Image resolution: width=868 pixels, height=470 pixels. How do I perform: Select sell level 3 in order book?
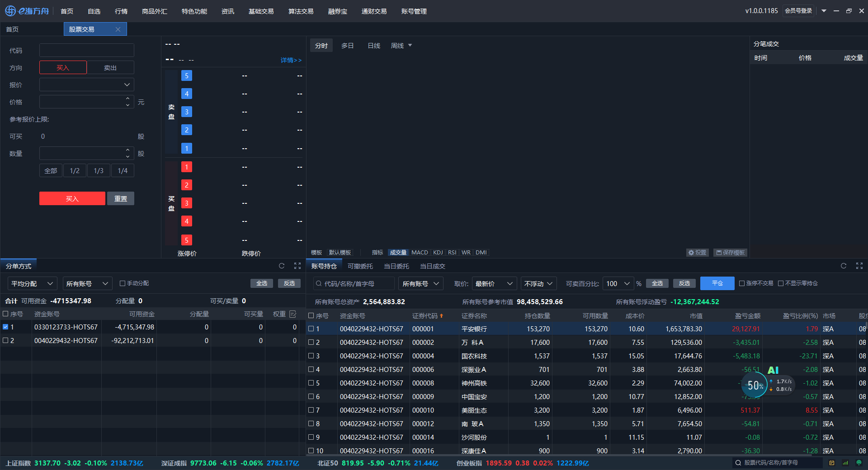point(187,112)
